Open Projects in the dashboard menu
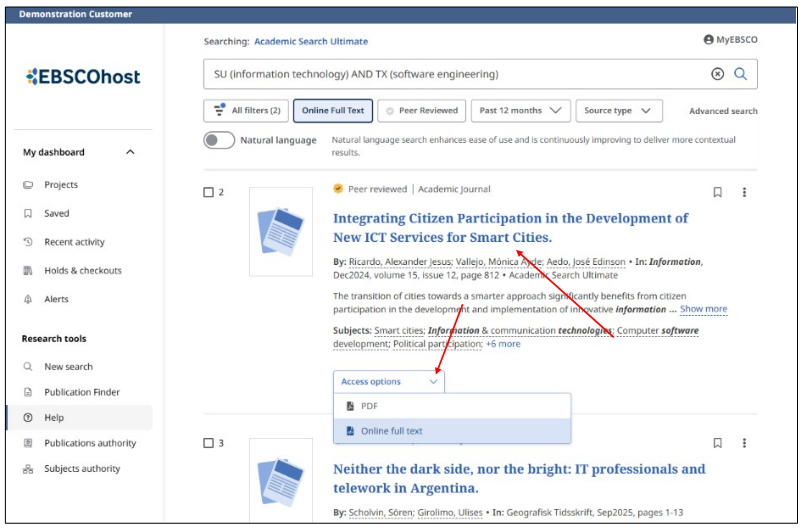 pos(61,185)
